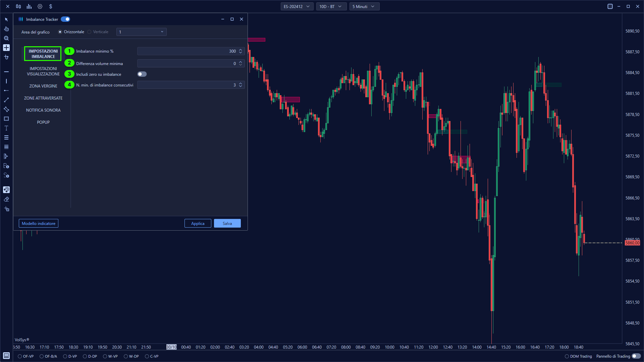
Task: Select the OF-VP radio button
Action: click(x=20, y=356)
